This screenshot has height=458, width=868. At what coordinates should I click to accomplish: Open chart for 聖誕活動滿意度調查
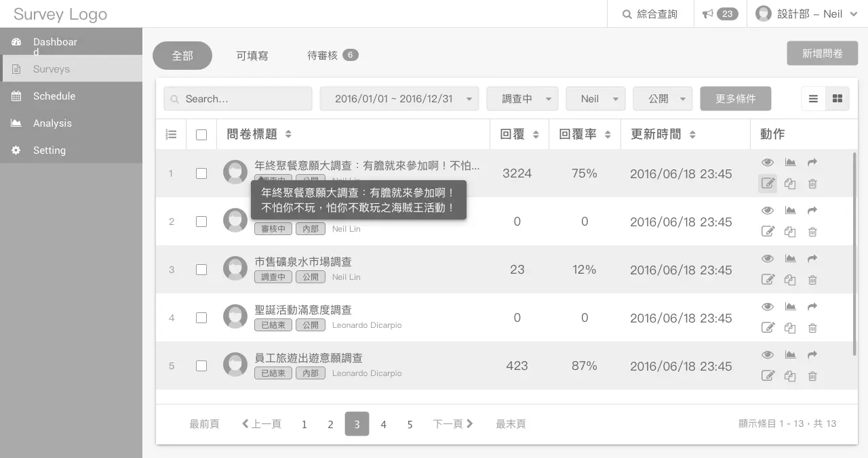pos(790,307)
